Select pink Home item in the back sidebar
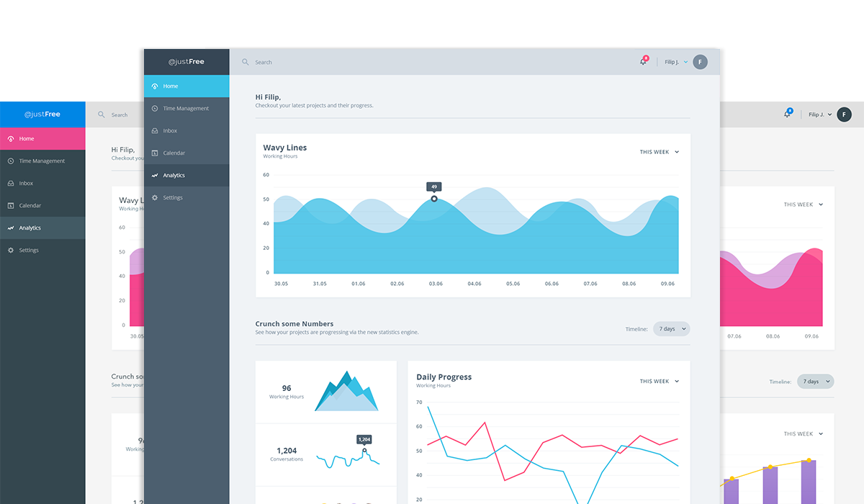 [x=42, y=139]
